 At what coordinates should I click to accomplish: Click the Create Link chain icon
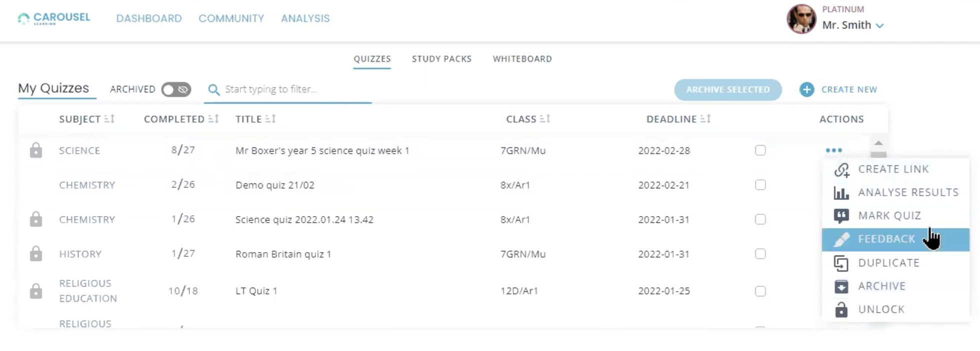(x=841, y=170)
